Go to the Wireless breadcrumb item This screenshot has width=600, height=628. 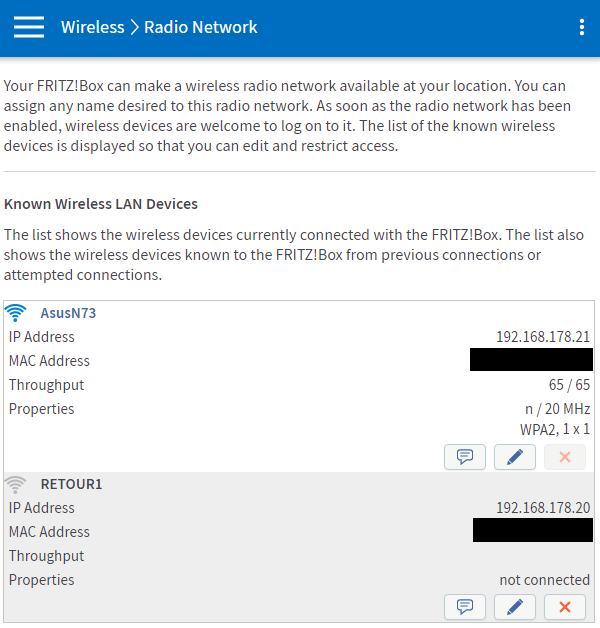(x=92, y=28)
